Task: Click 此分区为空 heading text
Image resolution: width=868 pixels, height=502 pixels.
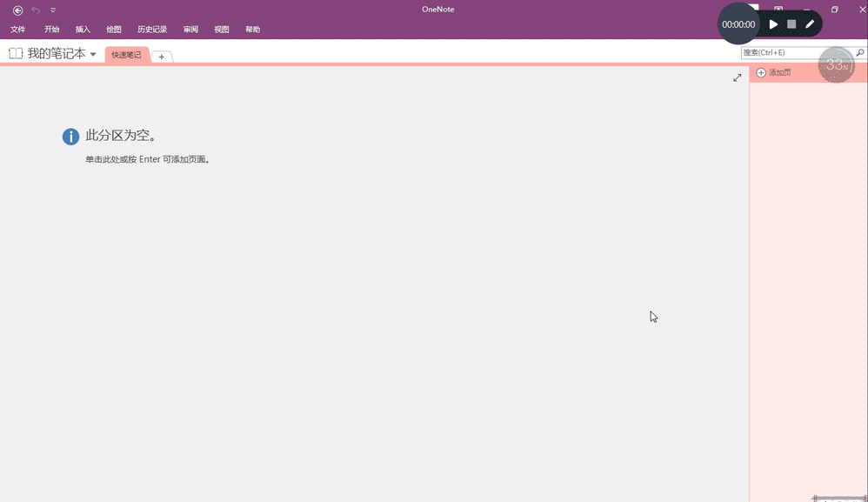Action: pyautogui.click(x=121, y=136)
